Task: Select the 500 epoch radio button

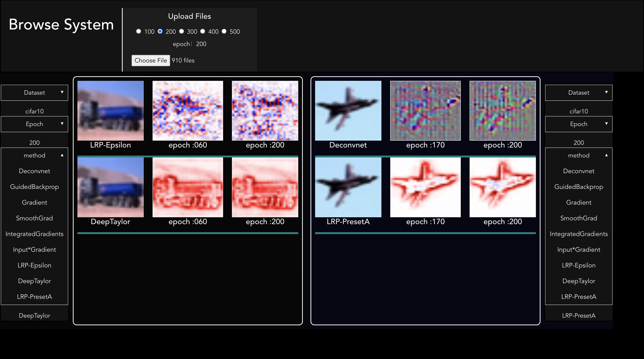Action: [x=224, y=31]
